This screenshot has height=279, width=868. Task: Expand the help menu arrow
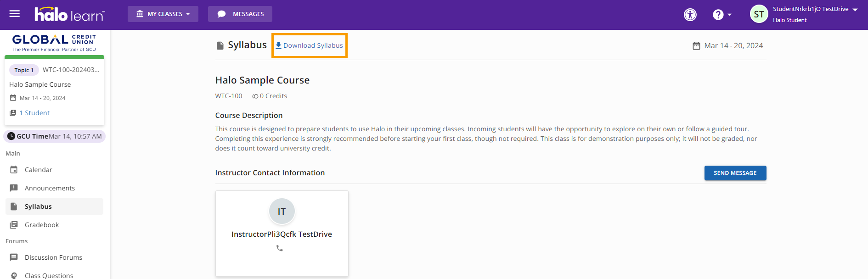pyautogui.click(x=729, y=15)
